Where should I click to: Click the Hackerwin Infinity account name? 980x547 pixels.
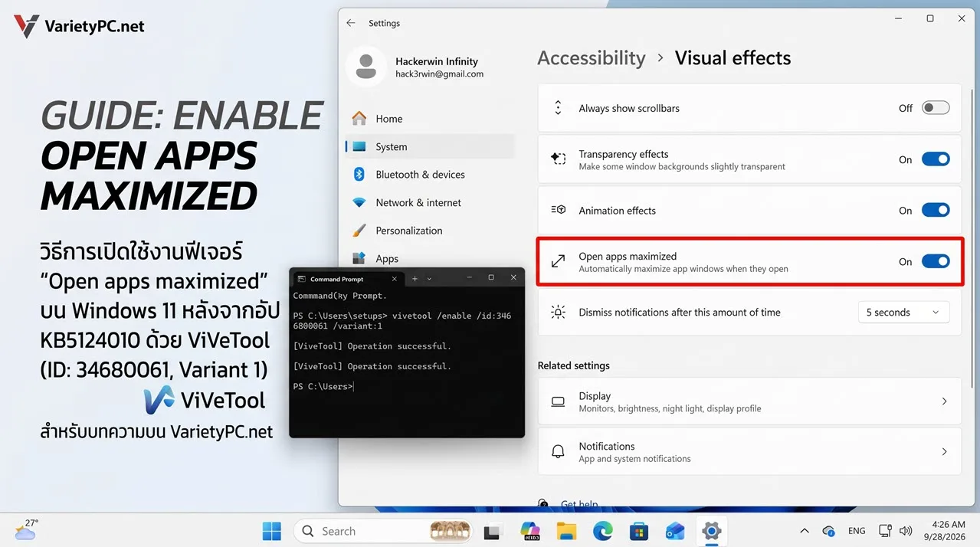pos(437,61)
